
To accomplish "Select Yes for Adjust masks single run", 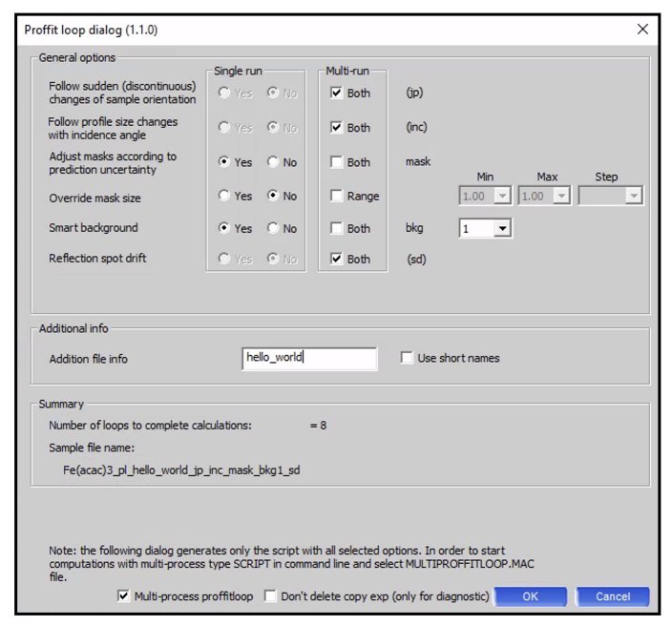I will (x=225, y=162).
